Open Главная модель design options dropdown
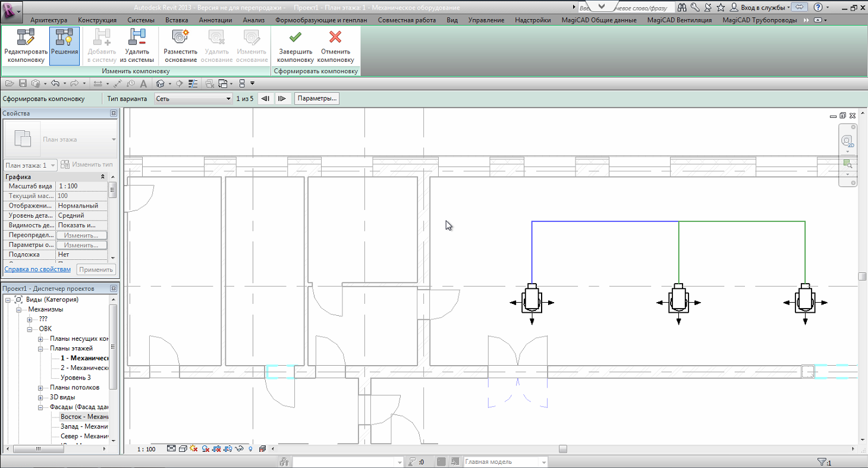The image size is (868, 468). 505,462
